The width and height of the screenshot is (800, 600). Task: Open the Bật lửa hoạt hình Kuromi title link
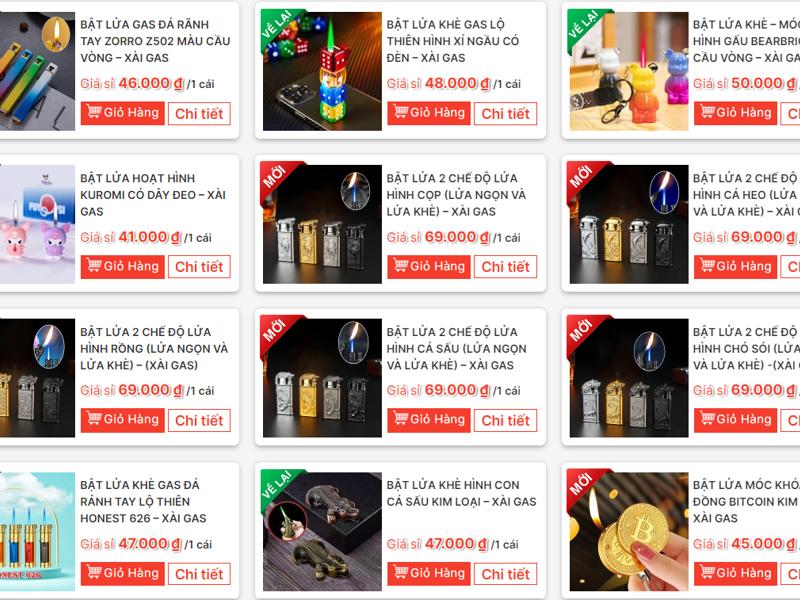click(x=153, y=194)
